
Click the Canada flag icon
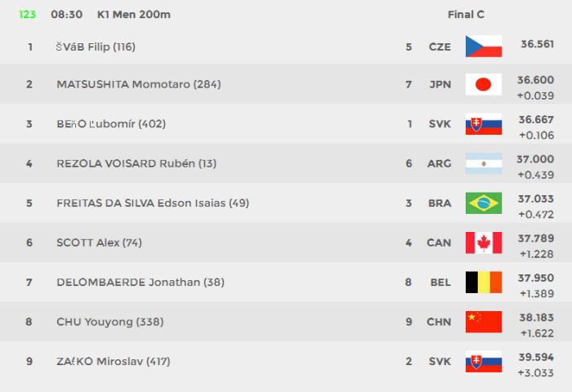click(484, 243)
